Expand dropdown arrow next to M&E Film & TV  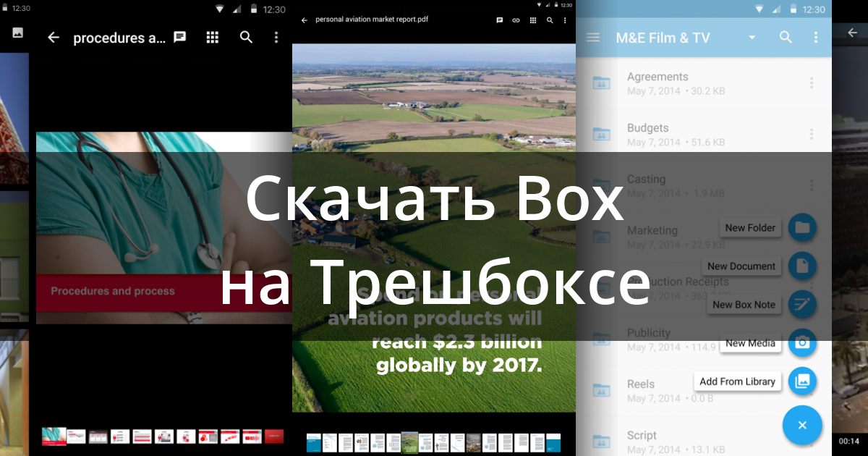coord(752,38)
